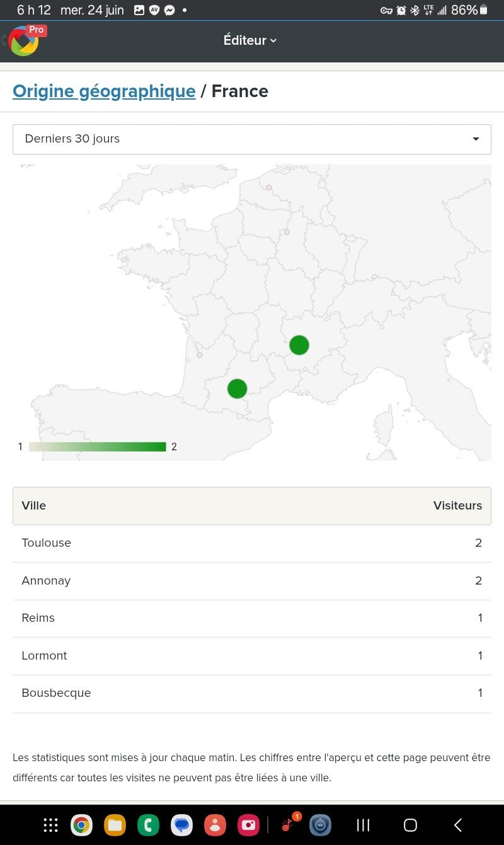
Task: Go back to Origine géographique
Action: coord(104,91)
